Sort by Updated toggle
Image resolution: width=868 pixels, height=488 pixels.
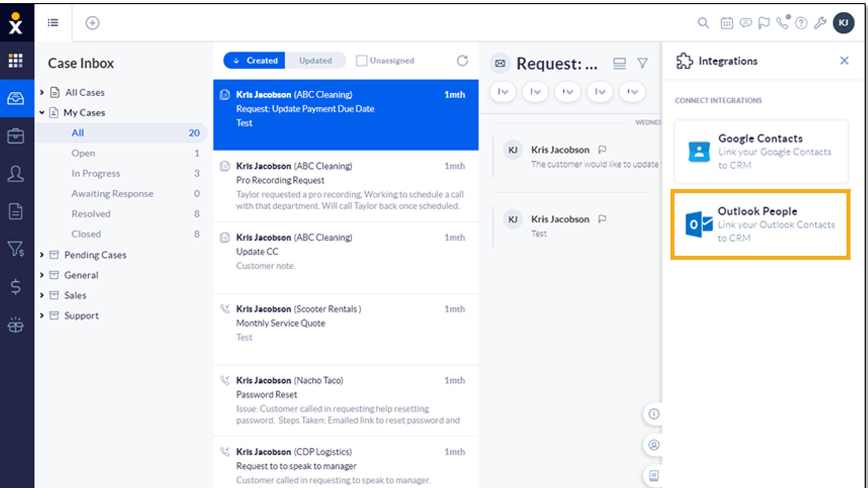point(316,61)
